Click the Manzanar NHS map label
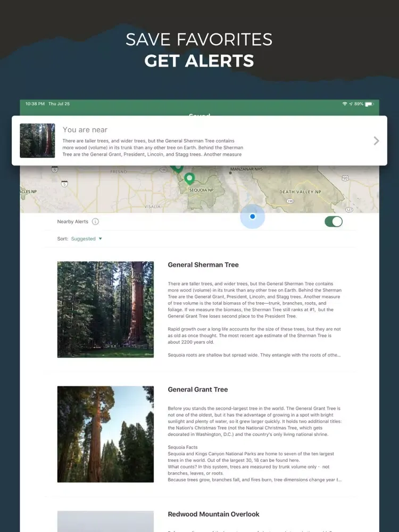Viewport: 399px width, 532px height. (246, 169)
